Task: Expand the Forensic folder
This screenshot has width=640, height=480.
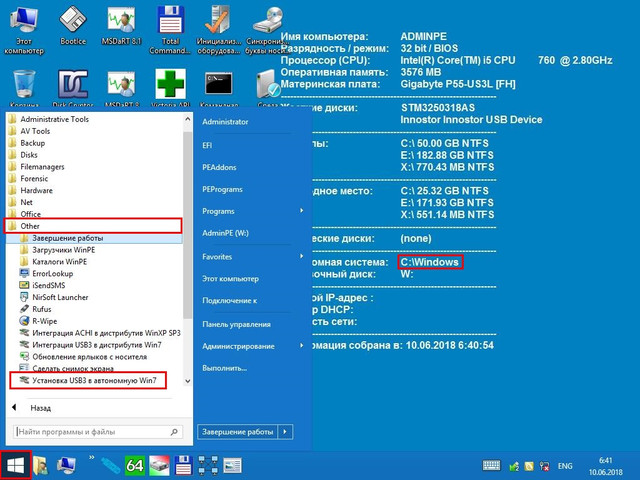Action: pyautogui.click(x=95, y=178)
